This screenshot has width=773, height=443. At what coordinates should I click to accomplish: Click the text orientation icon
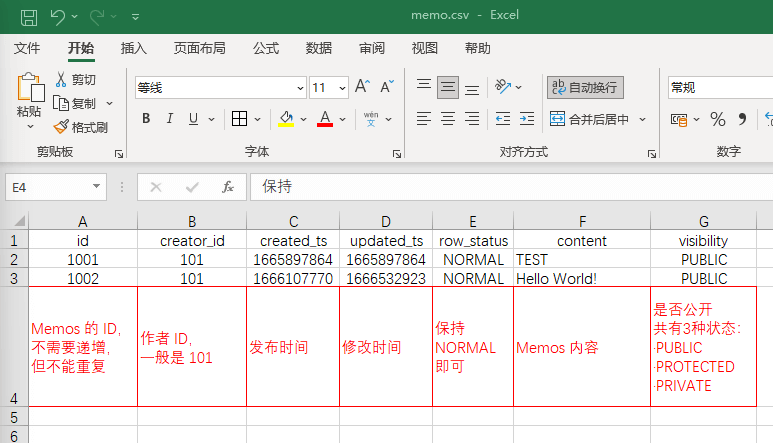pyautogui.click(x=503, y=87)
